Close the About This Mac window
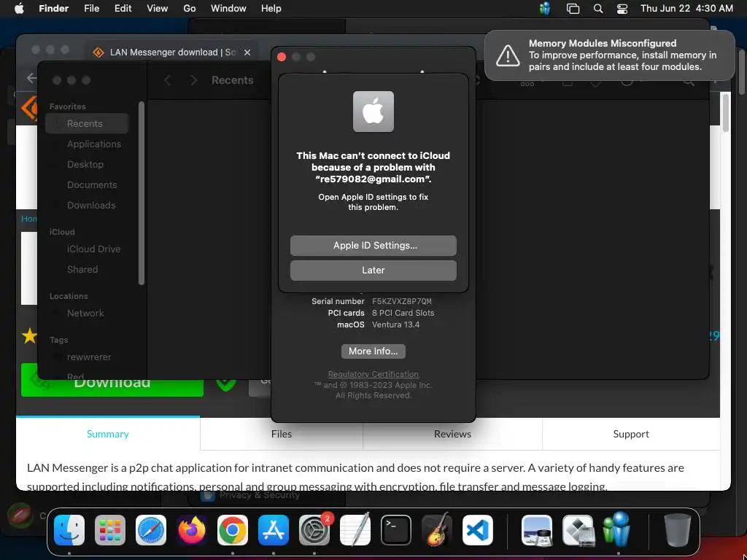The height and width of the screenshot is (560, 747). click(282, 57)
